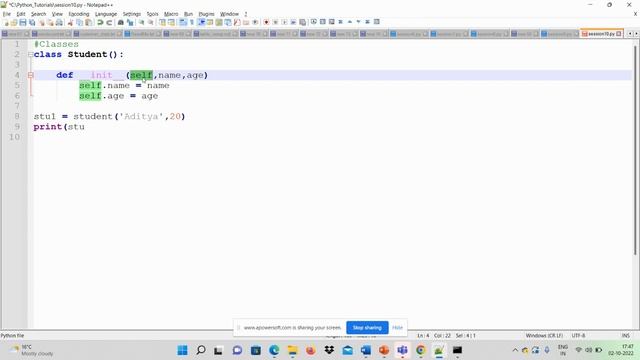The height and width of the screenshot is (360, 640).
Task: Toggle indent guide toolbar button
Action: coord(201,22)
